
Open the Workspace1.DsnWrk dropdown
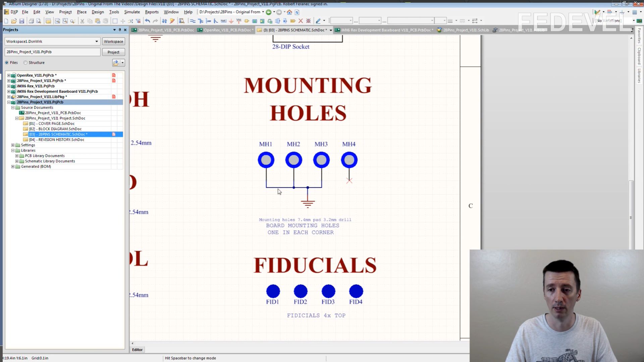(x=97, y=42)
